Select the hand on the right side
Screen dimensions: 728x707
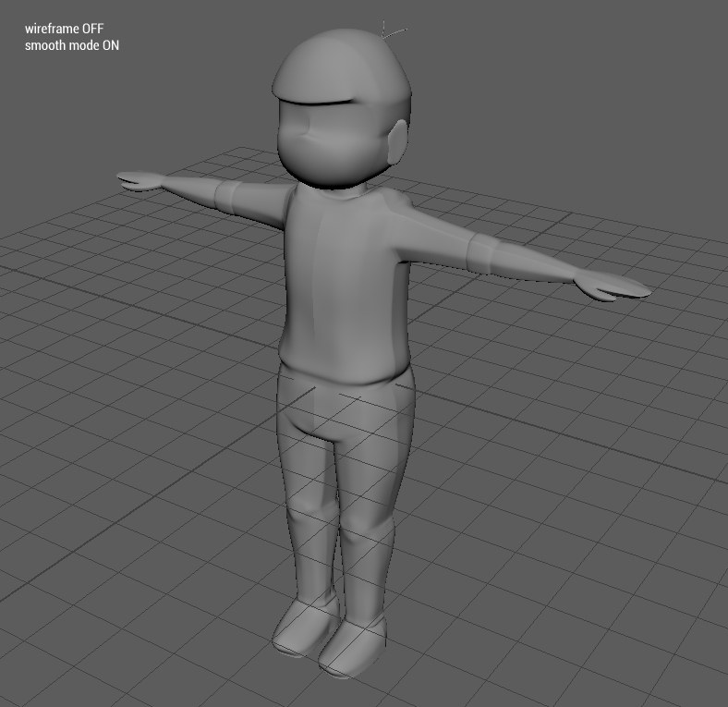[614, 287]
